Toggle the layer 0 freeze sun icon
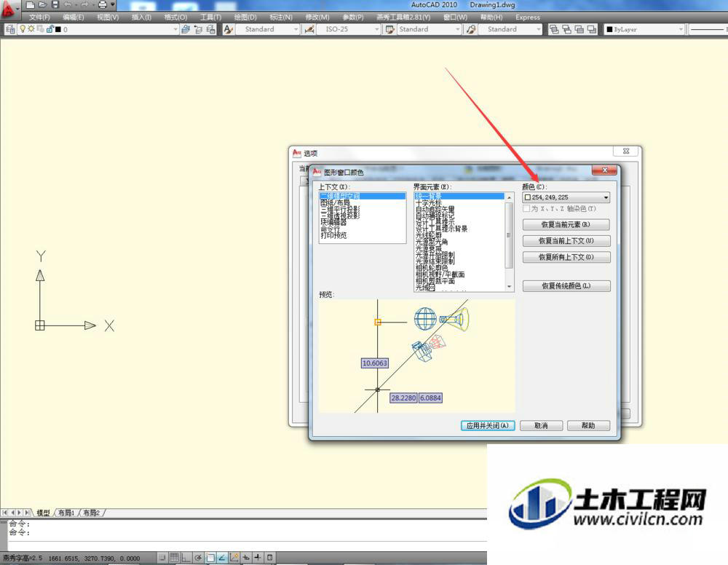 pos(31,29)
